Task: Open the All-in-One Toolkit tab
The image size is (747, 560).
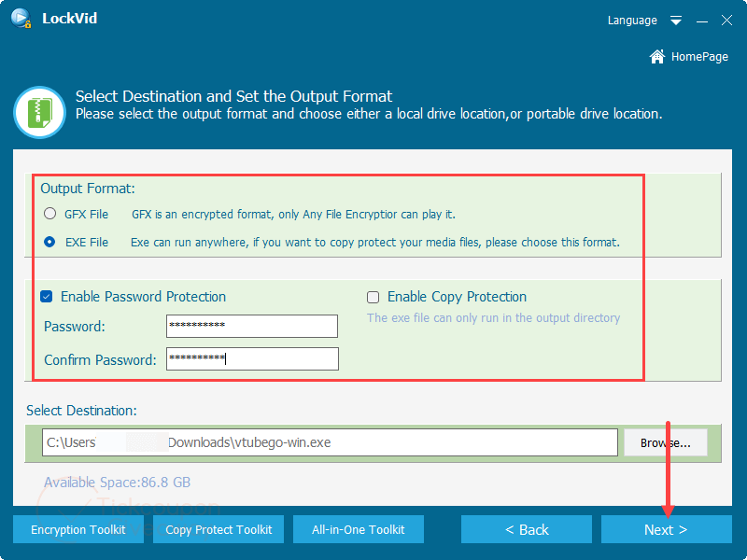Action: pos(359,529)
